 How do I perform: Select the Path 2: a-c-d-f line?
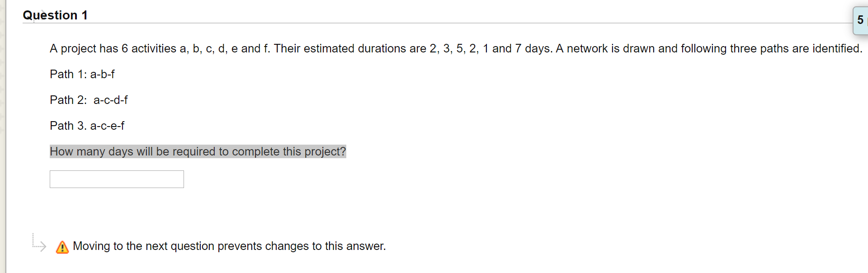pyautogui.click(x=89, y=100)
